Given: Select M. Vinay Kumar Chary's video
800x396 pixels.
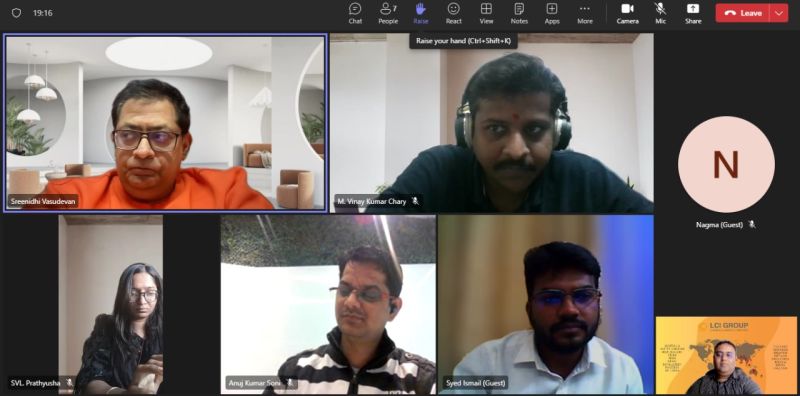Looking at the screenshot, I should tap(491, 123).
